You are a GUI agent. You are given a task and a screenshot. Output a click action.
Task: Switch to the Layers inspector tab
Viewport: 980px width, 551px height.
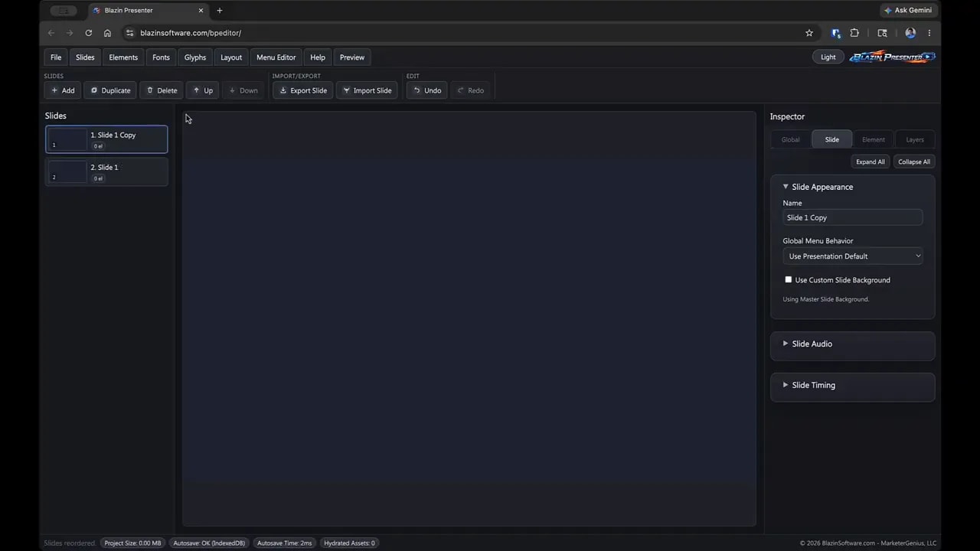point(915,139)
